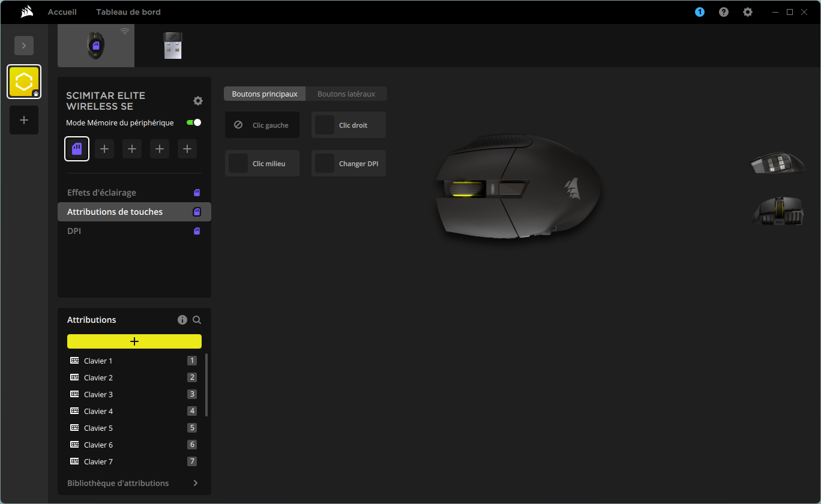The width and height of the screenshot is (821, 504).
Task: Open Effets d'éclairage section
Action: click(x=134, y=193)
